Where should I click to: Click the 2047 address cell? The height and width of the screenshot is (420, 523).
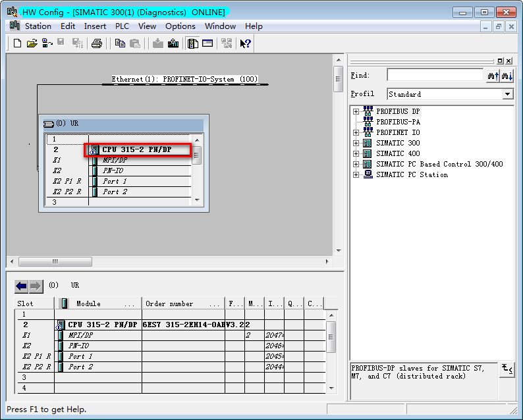pos(275,335)
